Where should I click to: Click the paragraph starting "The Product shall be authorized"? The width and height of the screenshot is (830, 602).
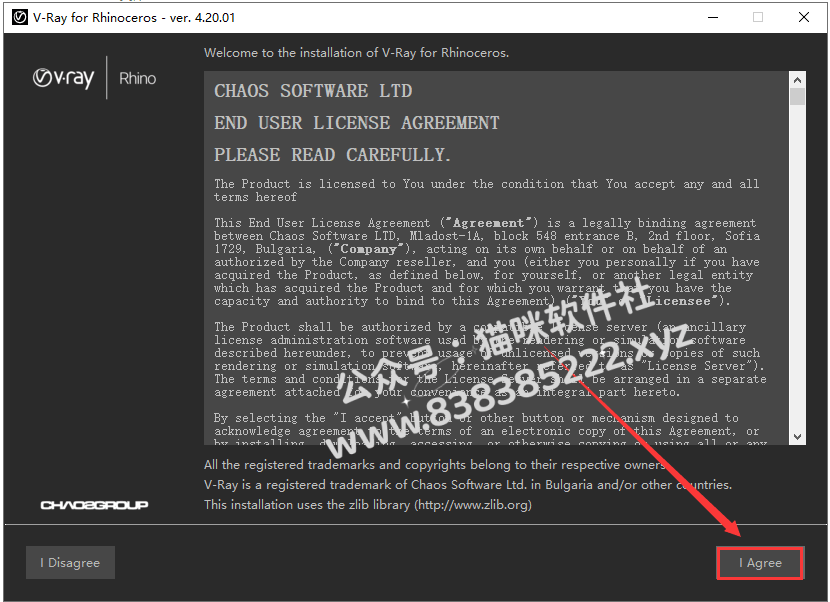click(x=490, y=359)
